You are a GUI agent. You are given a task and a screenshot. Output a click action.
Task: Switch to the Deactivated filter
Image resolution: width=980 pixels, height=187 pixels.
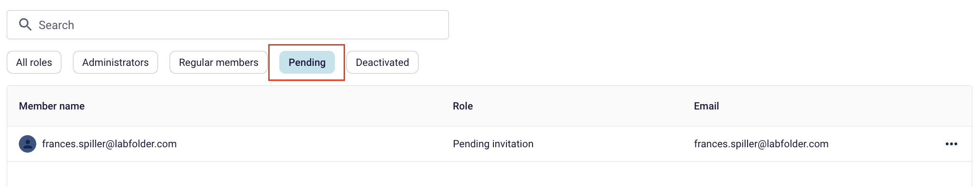[382, 62]
